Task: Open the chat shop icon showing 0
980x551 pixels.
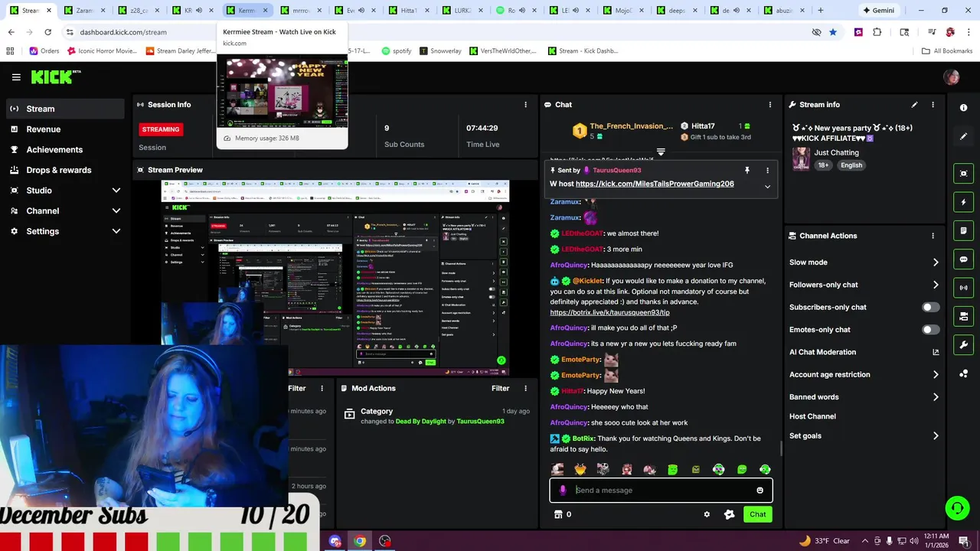Action: [x=562, y=514]
